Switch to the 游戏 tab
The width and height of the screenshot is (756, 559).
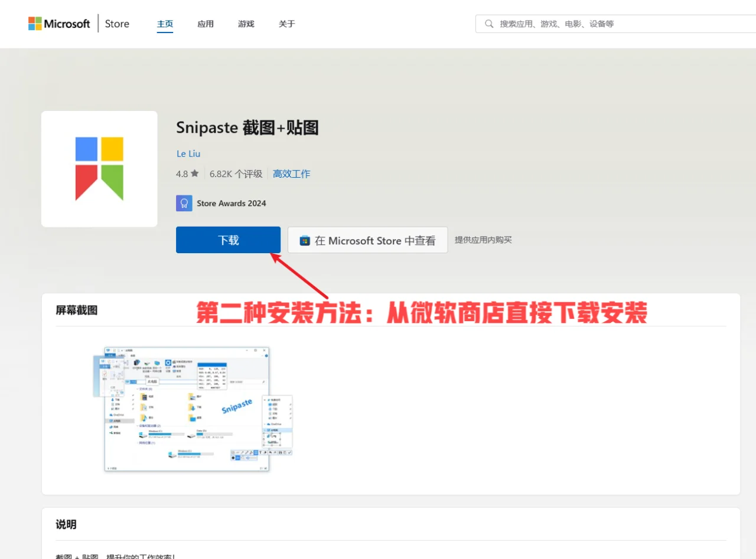pyautogui.click(x=246, y=24)
